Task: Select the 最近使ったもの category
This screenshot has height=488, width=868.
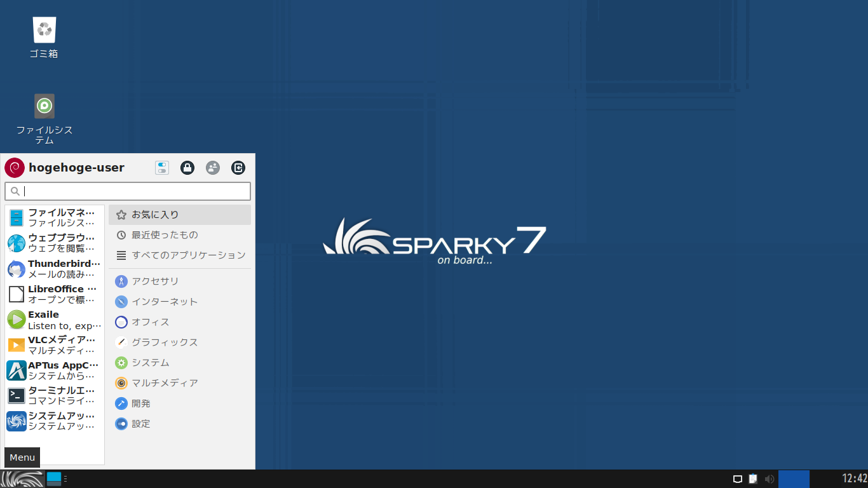Action: pyautogui.click(x=180, y=235)
